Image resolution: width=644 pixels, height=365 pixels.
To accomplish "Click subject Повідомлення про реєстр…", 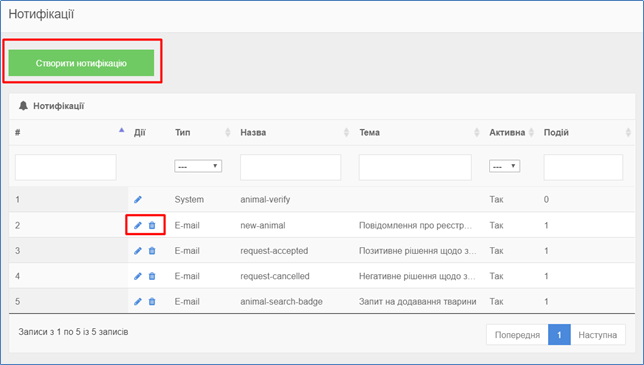I will [416, 225].
